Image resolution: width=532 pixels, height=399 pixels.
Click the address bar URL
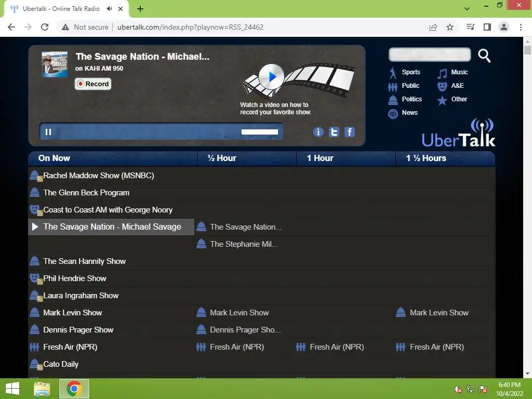click(x=190, y=27)
